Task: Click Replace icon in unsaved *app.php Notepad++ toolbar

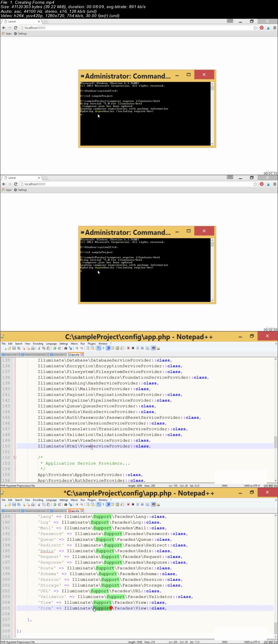Action: coord(70,504)
